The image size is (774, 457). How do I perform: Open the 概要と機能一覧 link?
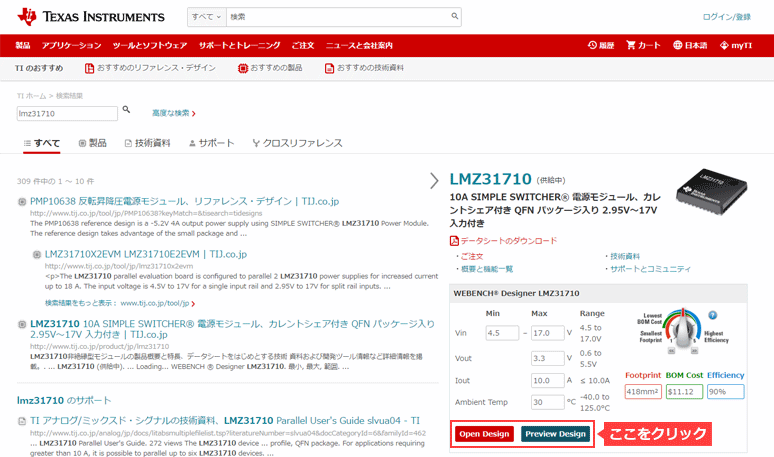click(x=487, y=269)
